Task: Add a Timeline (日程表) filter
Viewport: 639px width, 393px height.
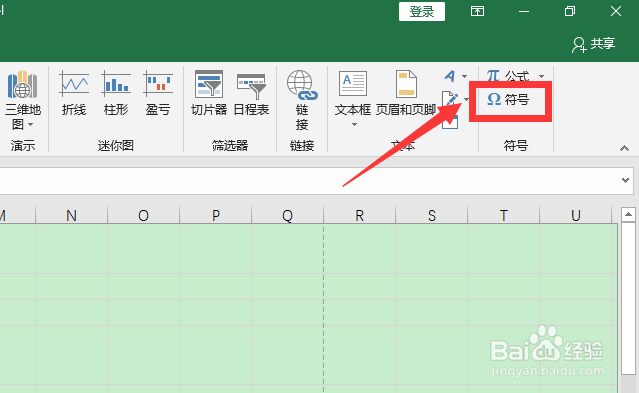Action: click(x=251, y=93)
